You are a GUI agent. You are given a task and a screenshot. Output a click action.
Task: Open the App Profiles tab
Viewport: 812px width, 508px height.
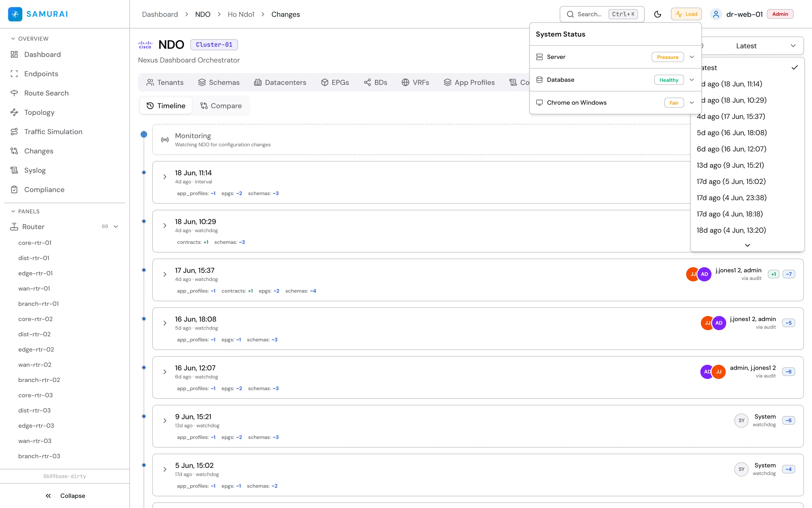pos(469,82)
